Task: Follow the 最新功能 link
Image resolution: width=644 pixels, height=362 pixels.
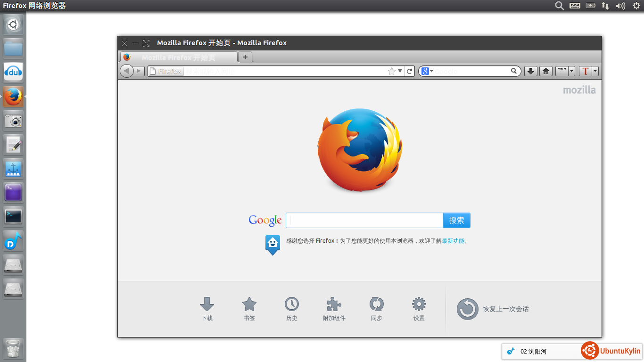Action: click(453, 241)
